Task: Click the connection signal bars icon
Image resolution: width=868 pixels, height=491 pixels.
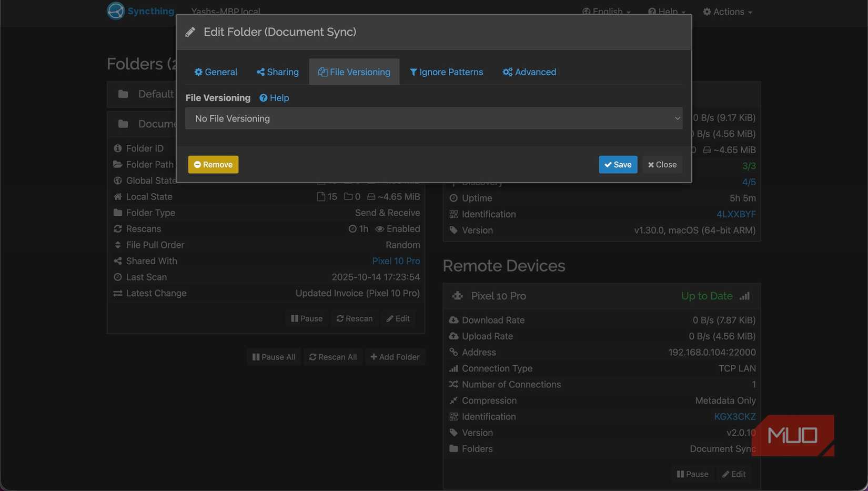Action: [744, 296]
